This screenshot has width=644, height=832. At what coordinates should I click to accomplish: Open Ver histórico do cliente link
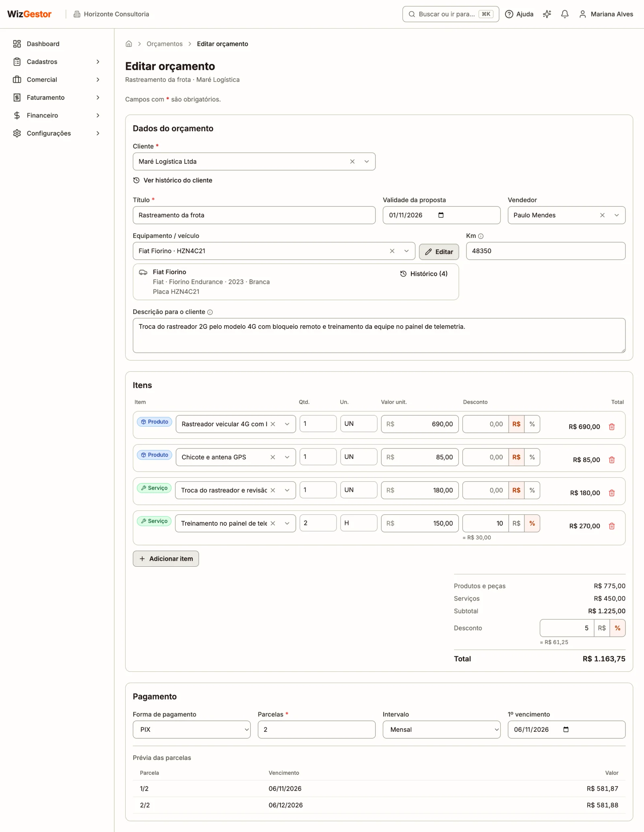[x=173, y=180]
